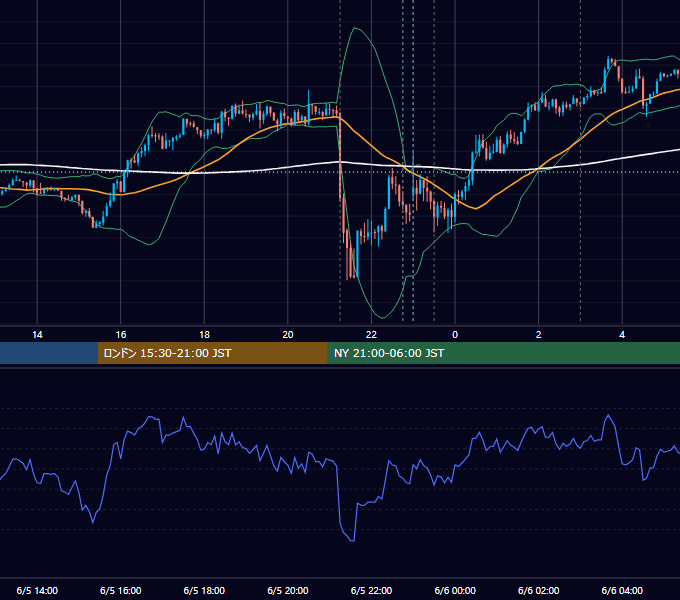Click the 6/6 04:00 date label
Image resolution: width=680 pixels, height=600 pixels.
point(622,590)
